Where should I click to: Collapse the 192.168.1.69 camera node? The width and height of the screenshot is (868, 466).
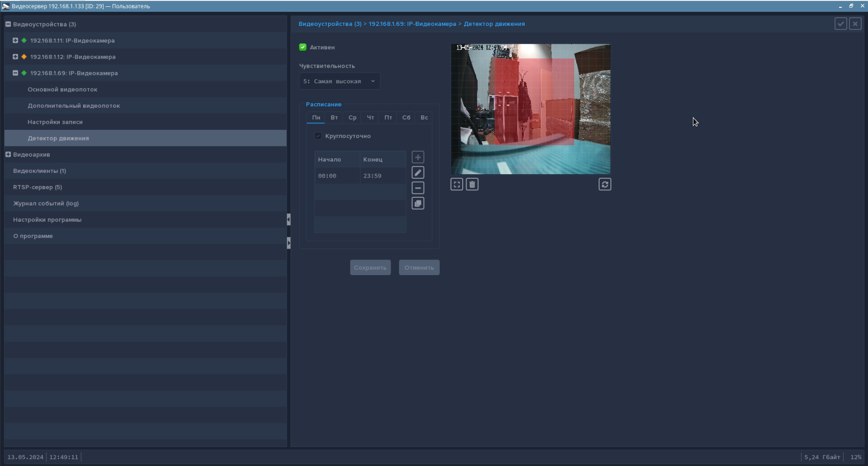point(15,73)
